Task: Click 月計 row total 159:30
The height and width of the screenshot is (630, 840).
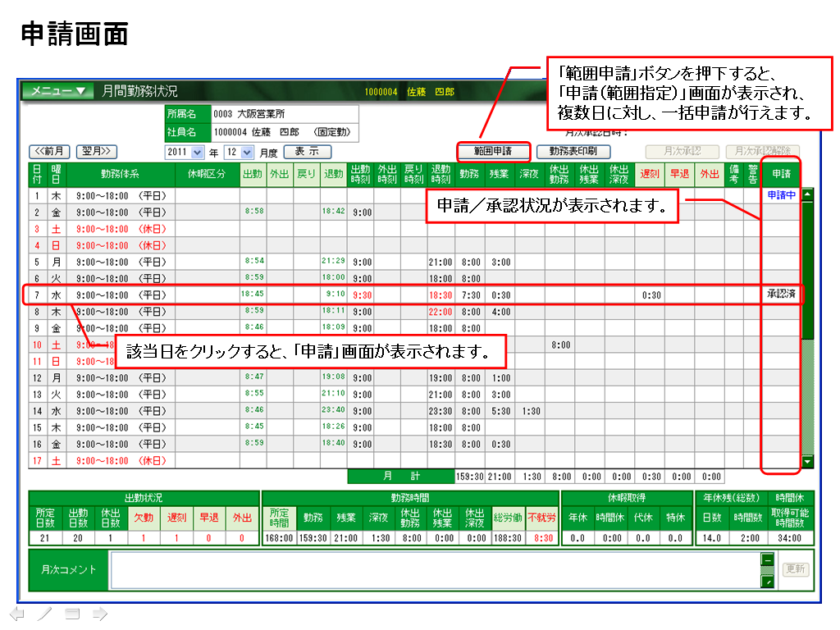Action: (x=470, y=477)
